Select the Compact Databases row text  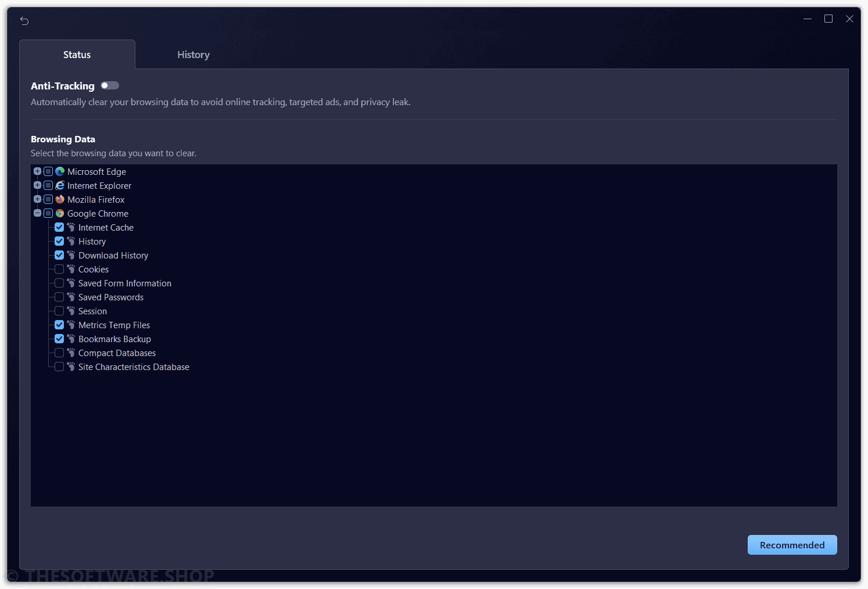coord(117,353)
